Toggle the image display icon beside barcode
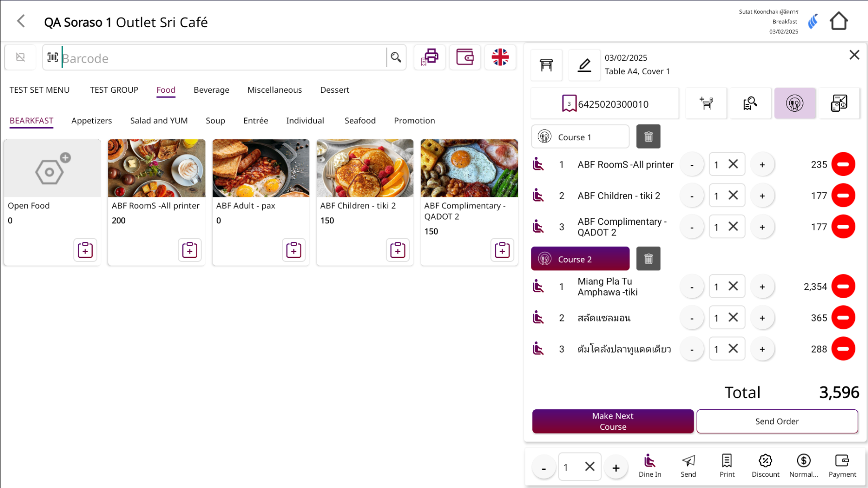This screenshot has height=488, width=868. tap(20, 57)
